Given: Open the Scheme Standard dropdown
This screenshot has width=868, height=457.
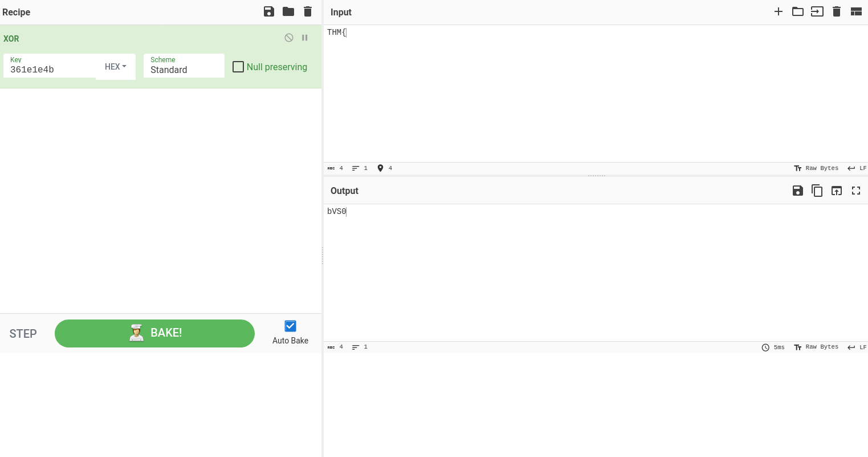Looking at the screenshot, I should tap(184, 66).
